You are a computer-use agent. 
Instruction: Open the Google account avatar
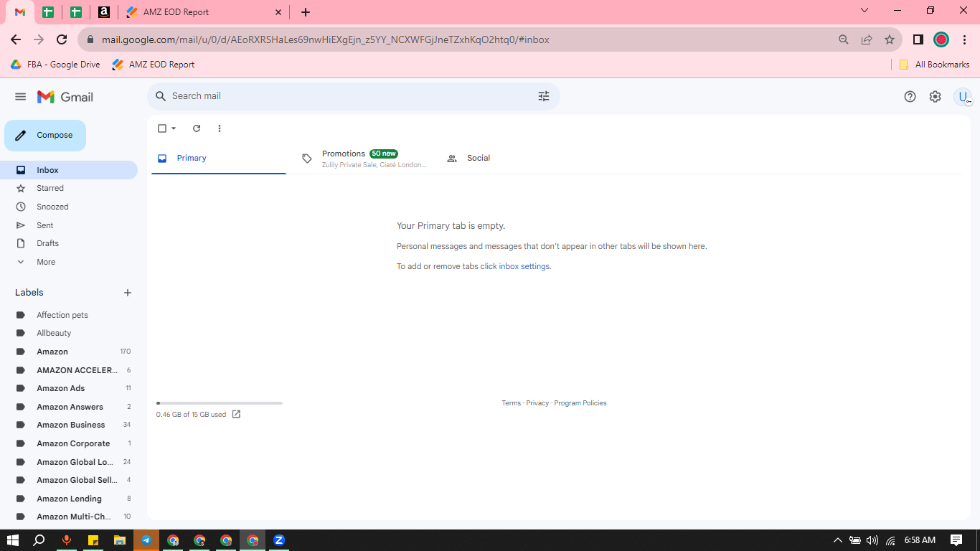(963, 97)
